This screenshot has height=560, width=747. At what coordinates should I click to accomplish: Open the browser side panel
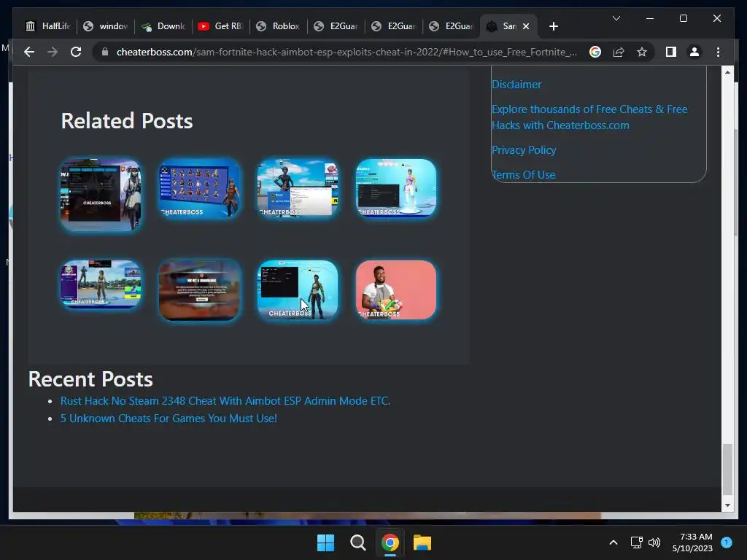pyautogui.click(x=671, y=52)
